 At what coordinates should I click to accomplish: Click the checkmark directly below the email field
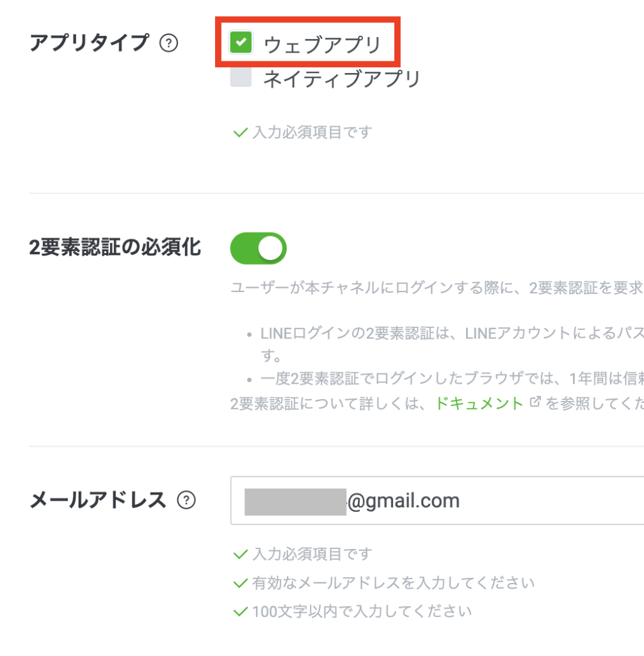[240, 554]
